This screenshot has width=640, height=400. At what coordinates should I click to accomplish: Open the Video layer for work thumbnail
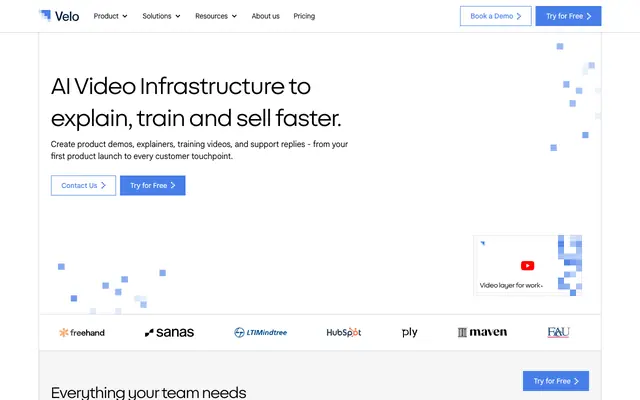click(x=527, y=265)
